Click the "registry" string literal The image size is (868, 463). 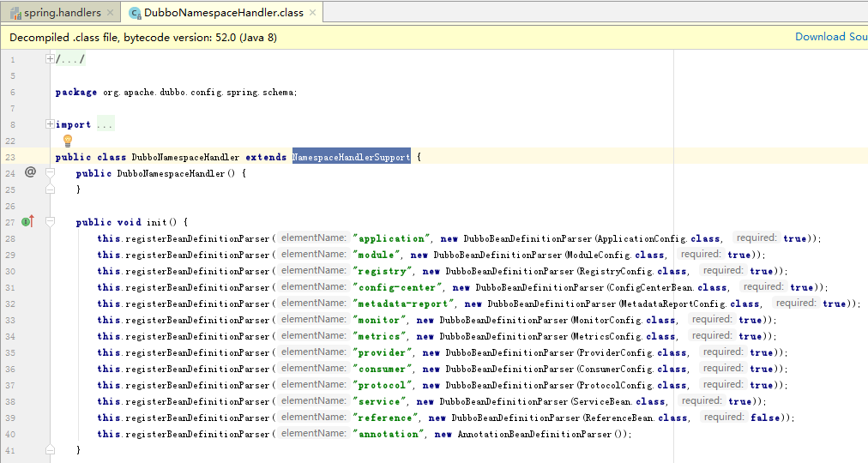click(x=383, y=271)
